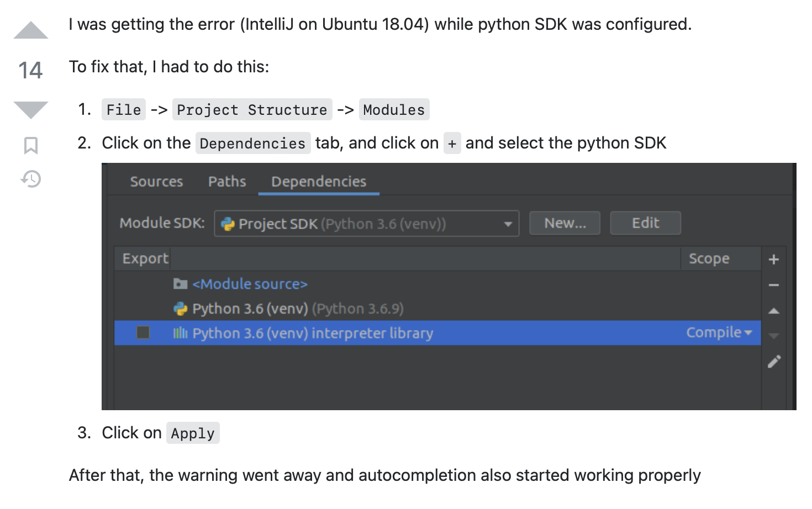
Task: Click the inline code text 'Apply'
Action: (193, 433)
